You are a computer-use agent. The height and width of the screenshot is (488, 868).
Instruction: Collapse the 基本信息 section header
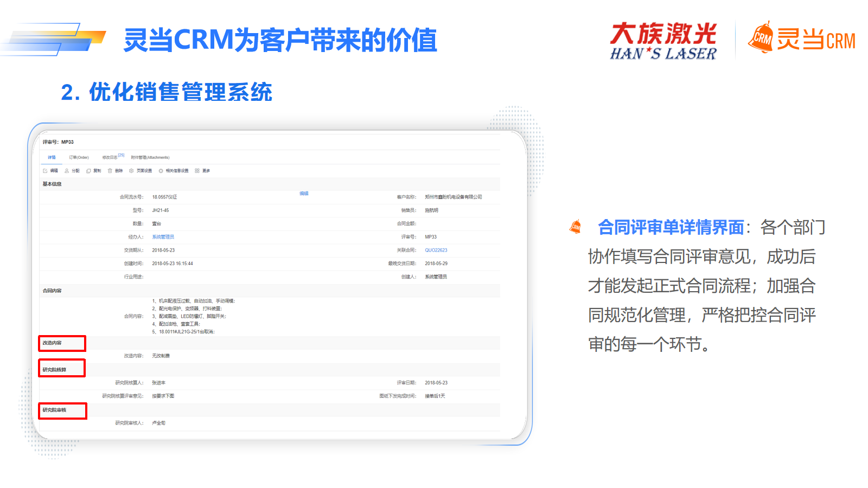click(52, 184)
